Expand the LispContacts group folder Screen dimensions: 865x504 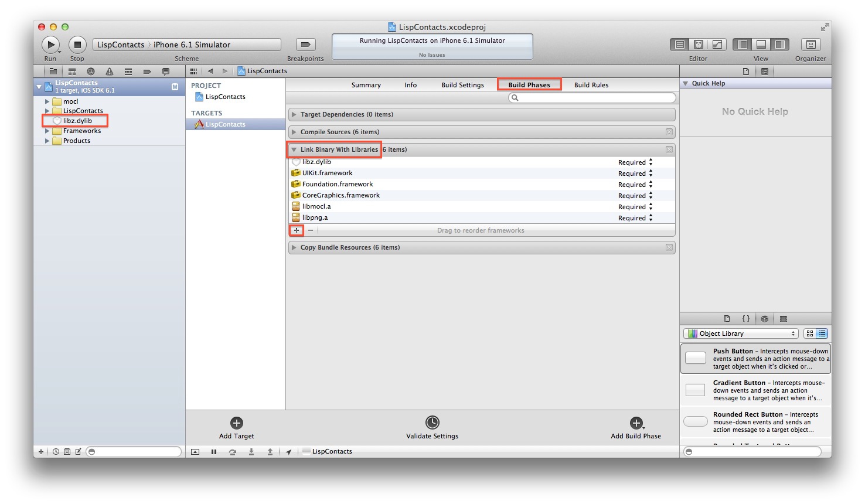coord(47,111)
